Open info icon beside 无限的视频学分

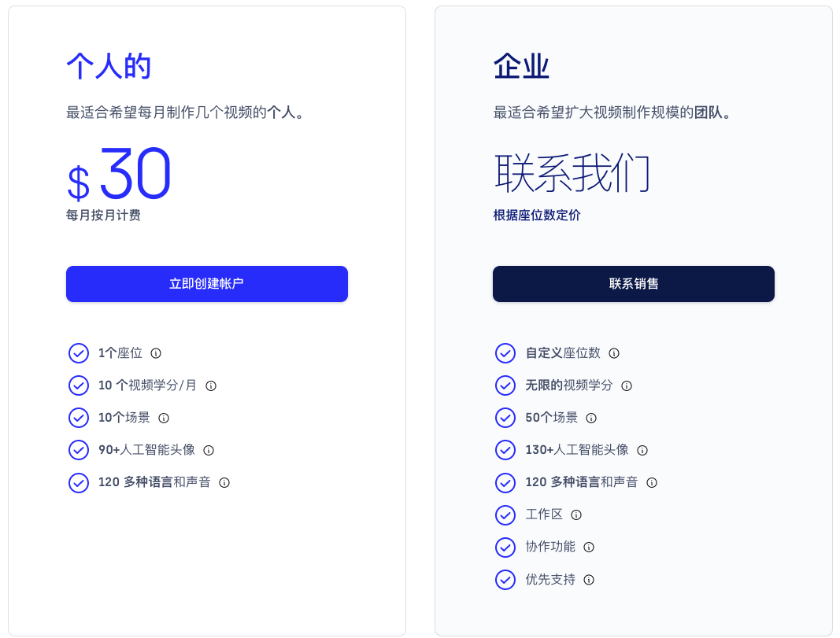tap(627, 385)
